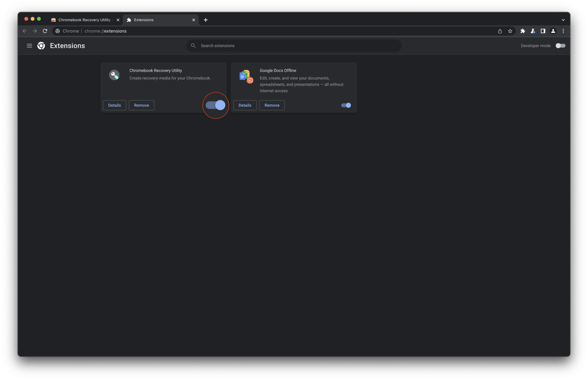This screenshot has width=588, height=380.
Task: Select the Extensions tab
Action: [152, 19]
